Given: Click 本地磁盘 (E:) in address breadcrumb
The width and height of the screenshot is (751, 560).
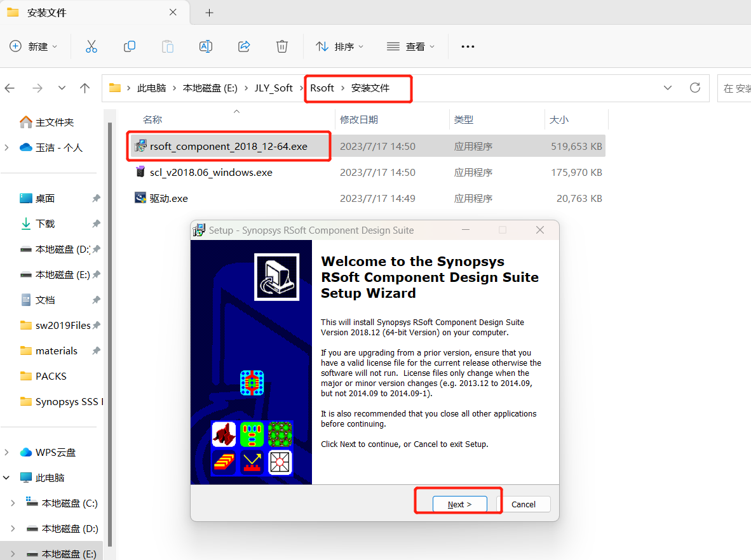Looking at the screenshot, I should pyautogui.click(x=210, y=88).
